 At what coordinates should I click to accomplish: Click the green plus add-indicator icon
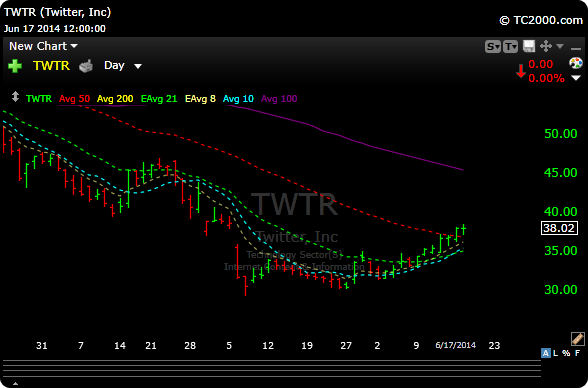(15, 66)
